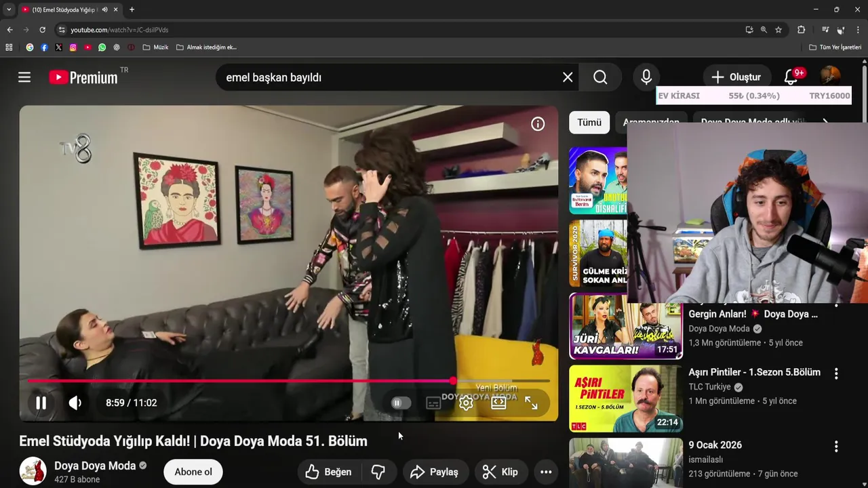The width and height of the screenshot is (868, 488).
Task: Enter fullscreen mode
Action: [x=531, y=403]
